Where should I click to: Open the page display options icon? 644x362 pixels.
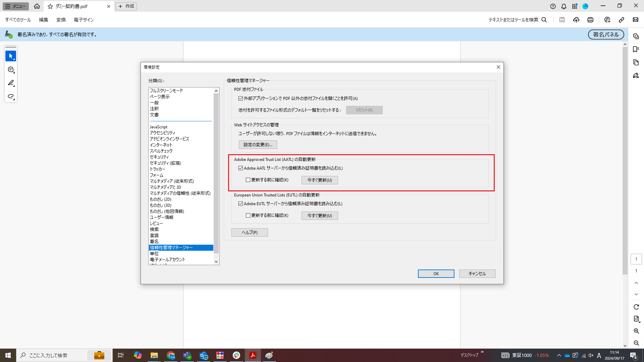[x=636, y=319]
